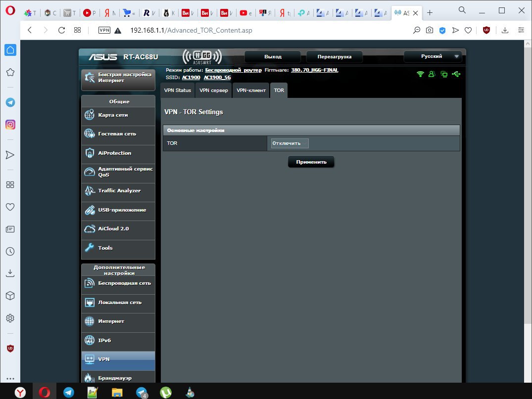532x399 pixels.
Task: Click Беспроводной роутер mode link
Action: 234,70
